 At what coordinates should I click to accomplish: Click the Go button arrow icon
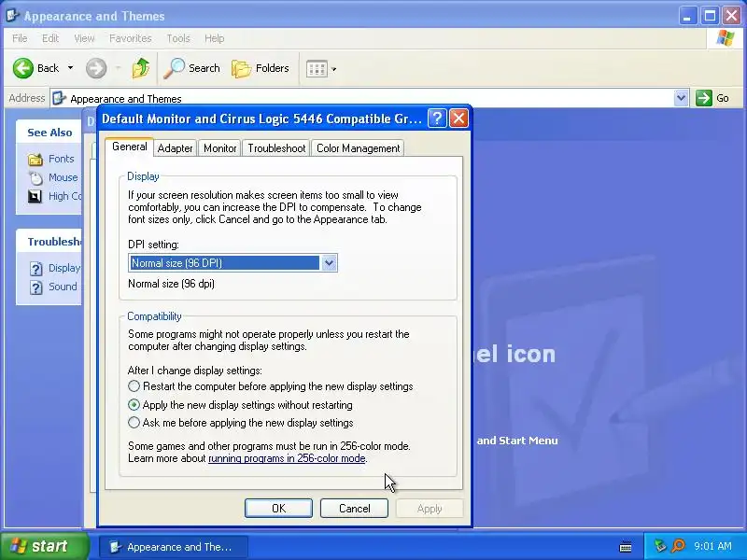point(703,98)
